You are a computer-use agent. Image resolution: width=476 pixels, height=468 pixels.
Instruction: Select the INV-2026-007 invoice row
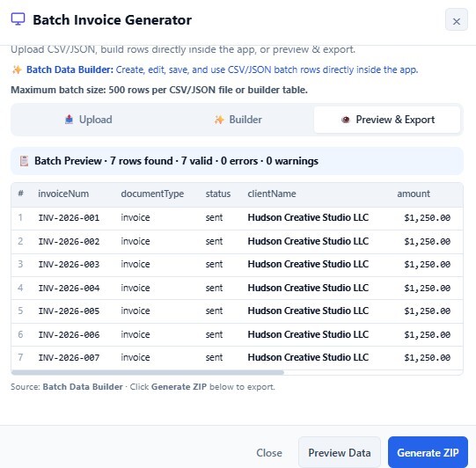(237, 357)
